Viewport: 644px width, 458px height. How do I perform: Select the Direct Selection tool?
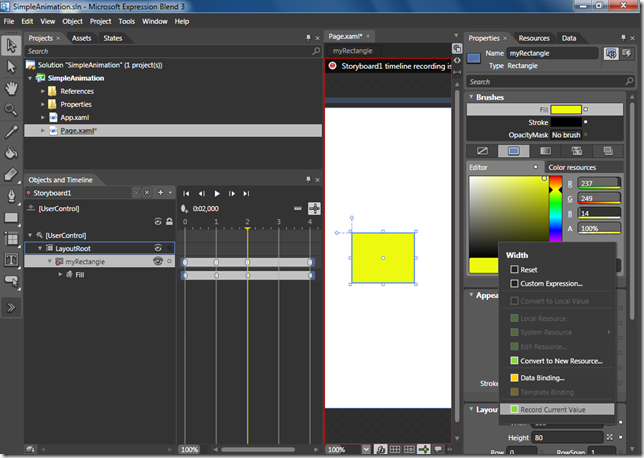point(12,67)
